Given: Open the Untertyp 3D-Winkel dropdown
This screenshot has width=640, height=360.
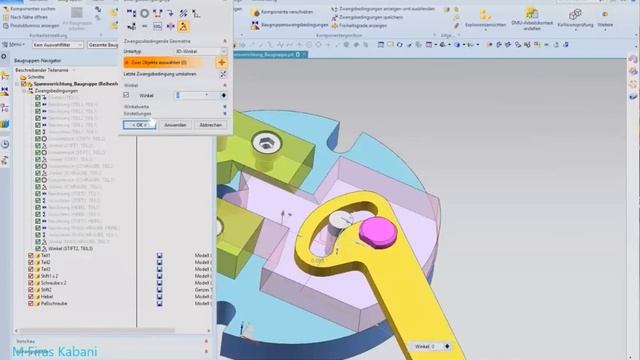Looking at the screenshot, I should click(200, 51).
